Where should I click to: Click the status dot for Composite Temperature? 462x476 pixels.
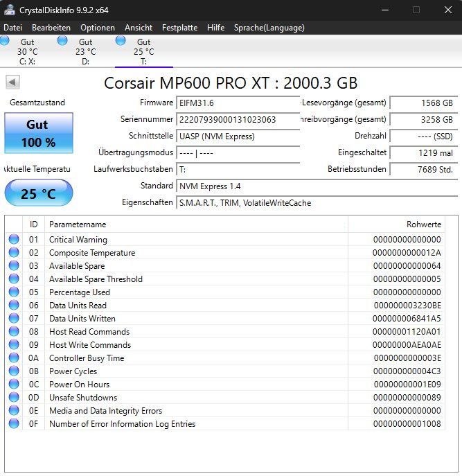click(14, 252)
